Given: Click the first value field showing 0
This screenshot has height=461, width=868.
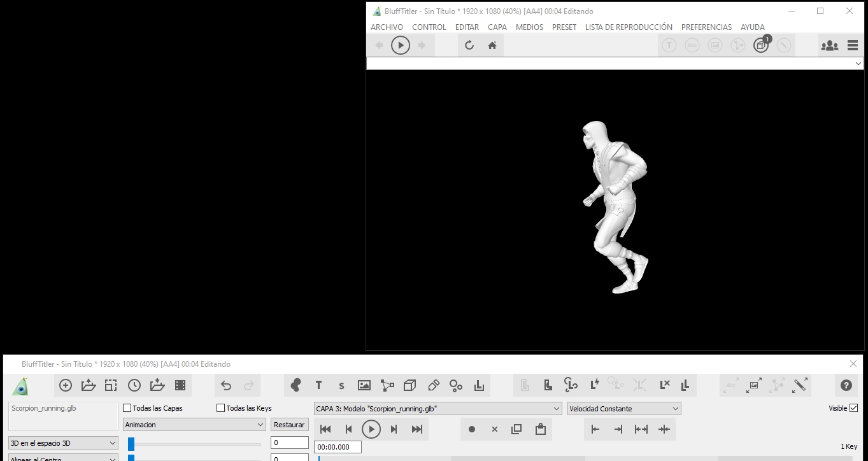Looking at the screenshot, I should pyautogui.click(x=290, y=443).
